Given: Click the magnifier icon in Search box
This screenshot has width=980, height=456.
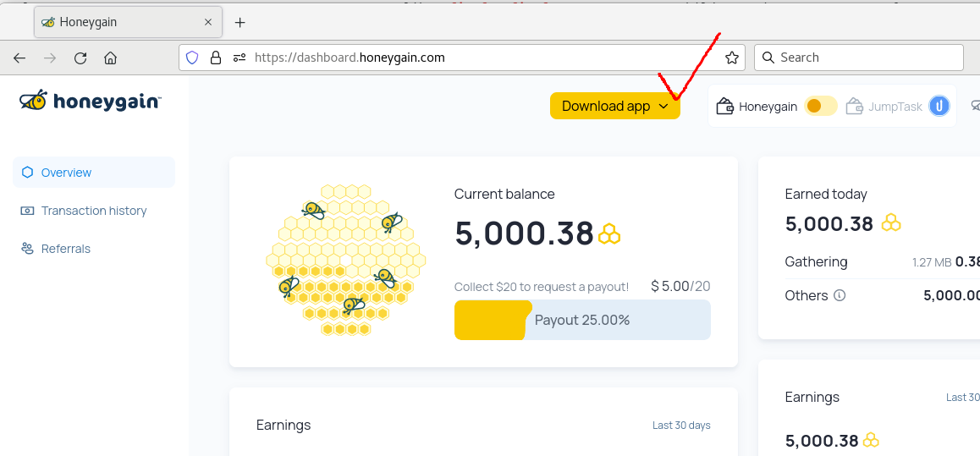Looking at the screenshot, I should 768,58.
